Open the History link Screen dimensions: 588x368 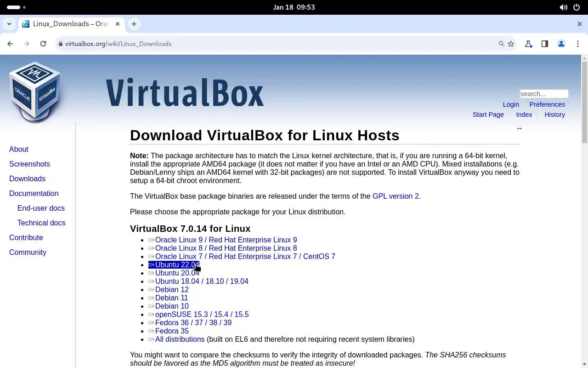click(554, 115)
